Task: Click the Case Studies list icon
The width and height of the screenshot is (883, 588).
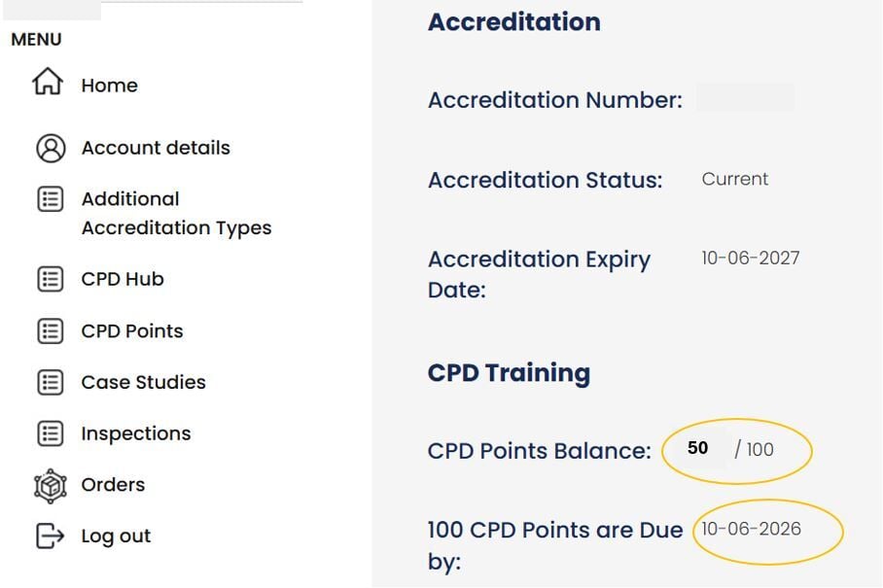Action: (x=51, y=382)
